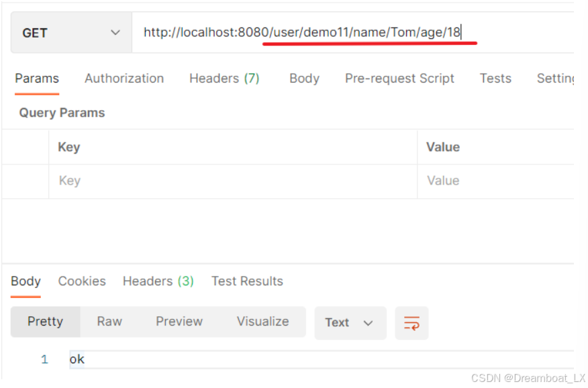Open the Tests tab
The width and height of the screenshot is (588, 388).
[x=495, y=79]
